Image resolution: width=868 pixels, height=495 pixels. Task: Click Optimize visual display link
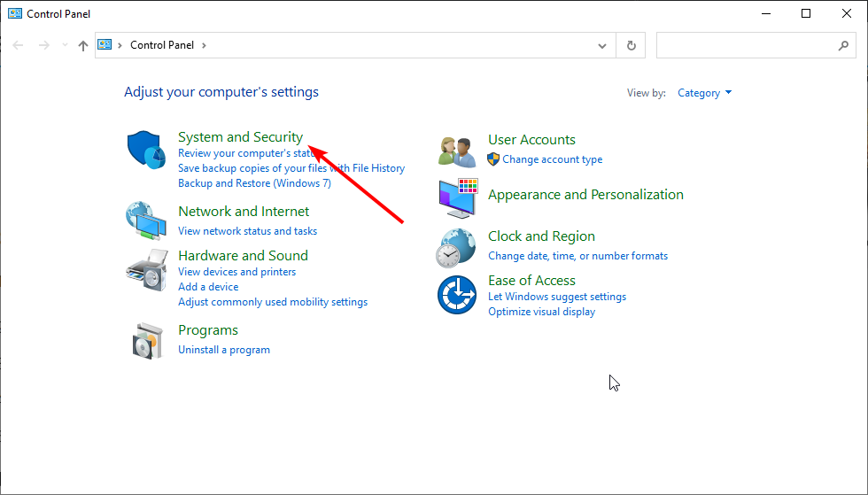[541, 312]
